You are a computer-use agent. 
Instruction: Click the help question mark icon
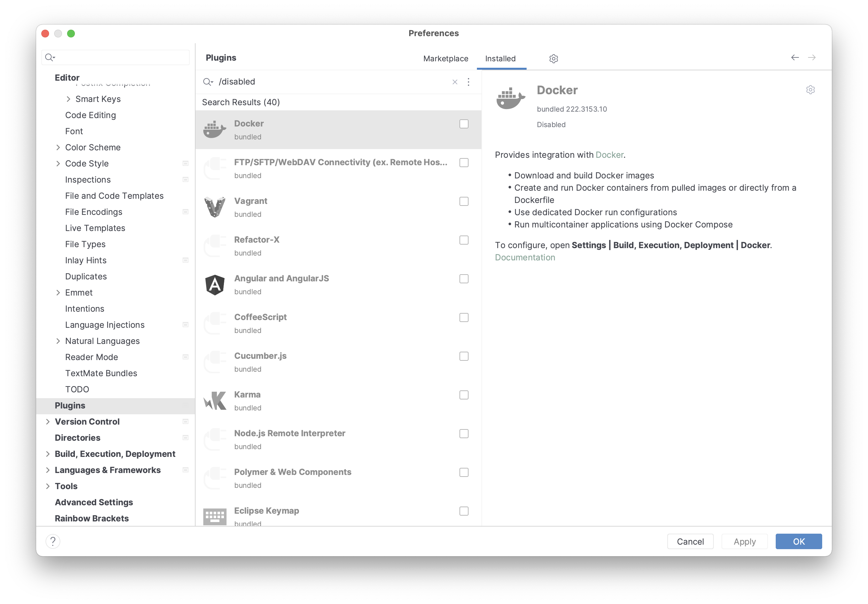point(53,541)
